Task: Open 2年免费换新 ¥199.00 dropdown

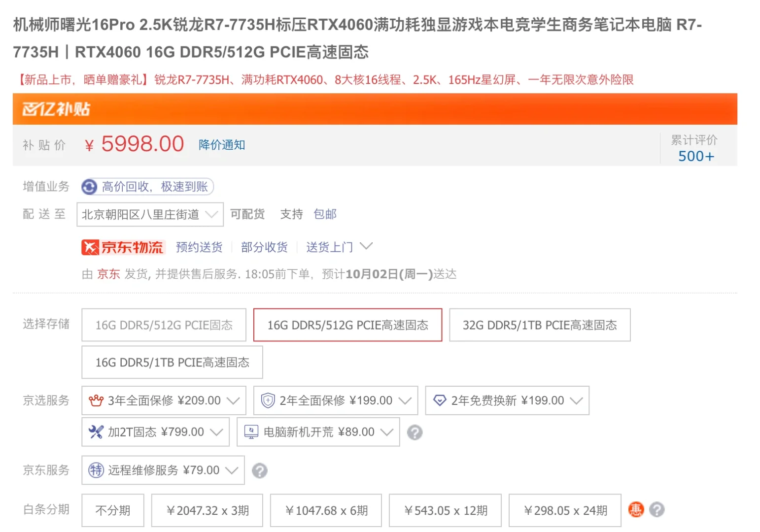Action: tap(507, 400)
